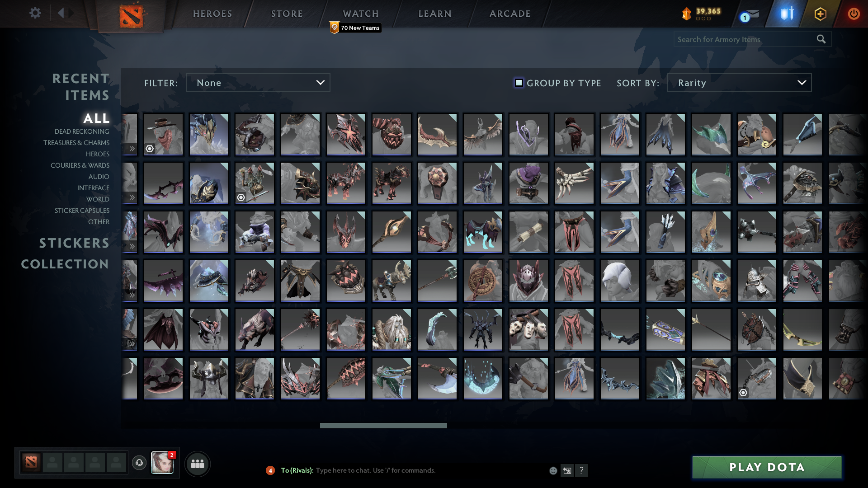868x488 pixels.
Task: Open the Arcade tab
Action: coord(509,13)
